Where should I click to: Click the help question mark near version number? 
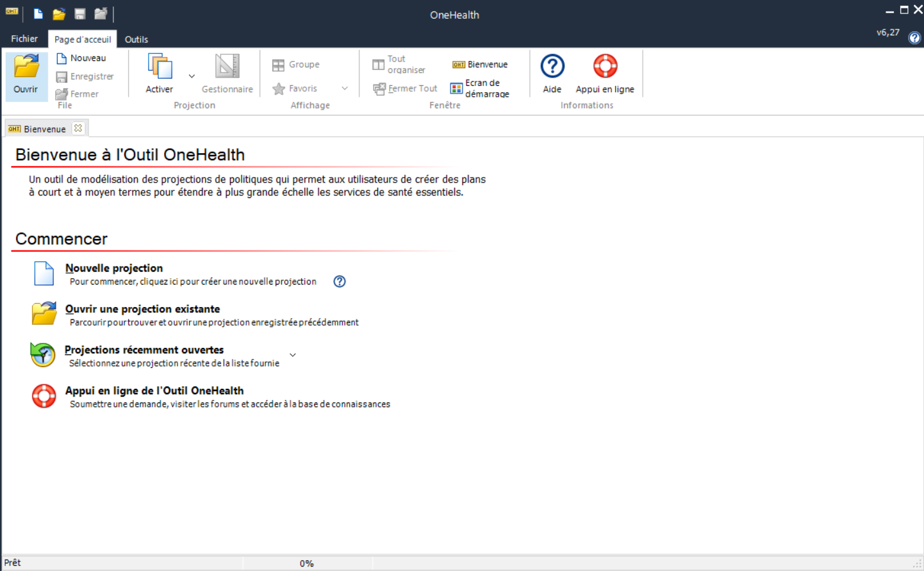coord(914,38)
